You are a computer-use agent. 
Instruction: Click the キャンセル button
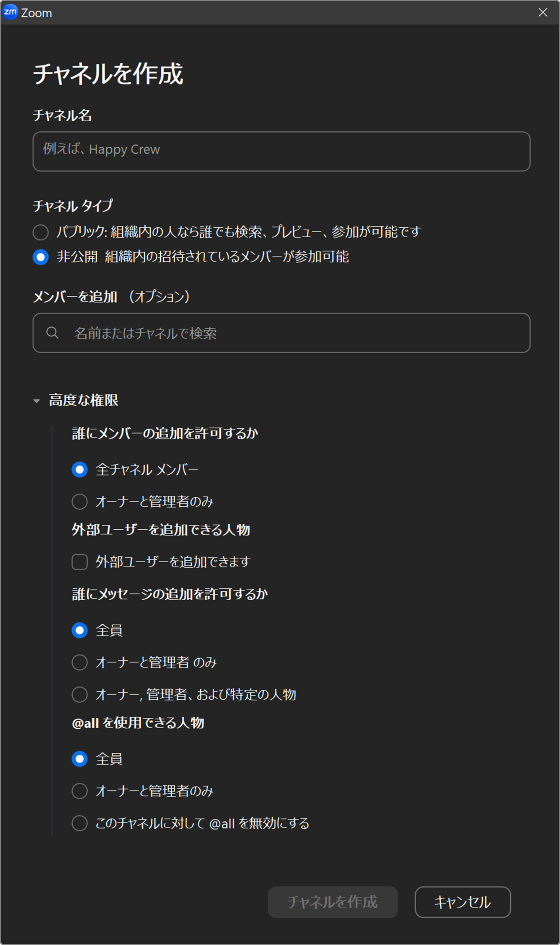tap(462, 902)
